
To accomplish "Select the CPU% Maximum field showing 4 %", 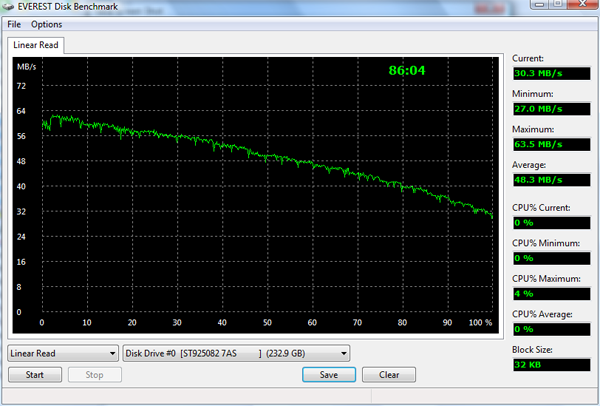I will pyautogui.click(x=550, y=293).
